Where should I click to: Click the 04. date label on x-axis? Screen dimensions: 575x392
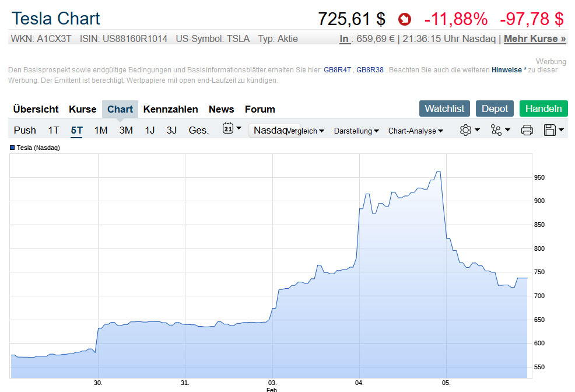(x=359, y=383)
